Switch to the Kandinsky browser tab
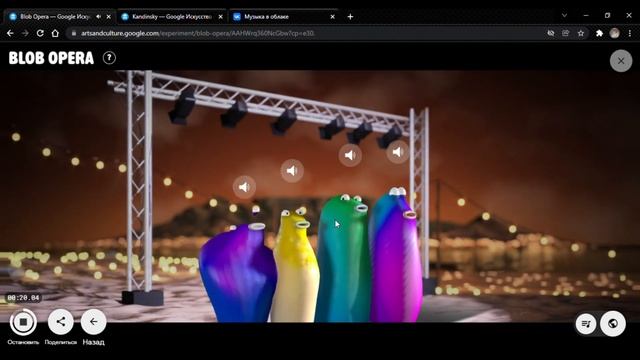The image size is (640, 360). coord(171,17)
